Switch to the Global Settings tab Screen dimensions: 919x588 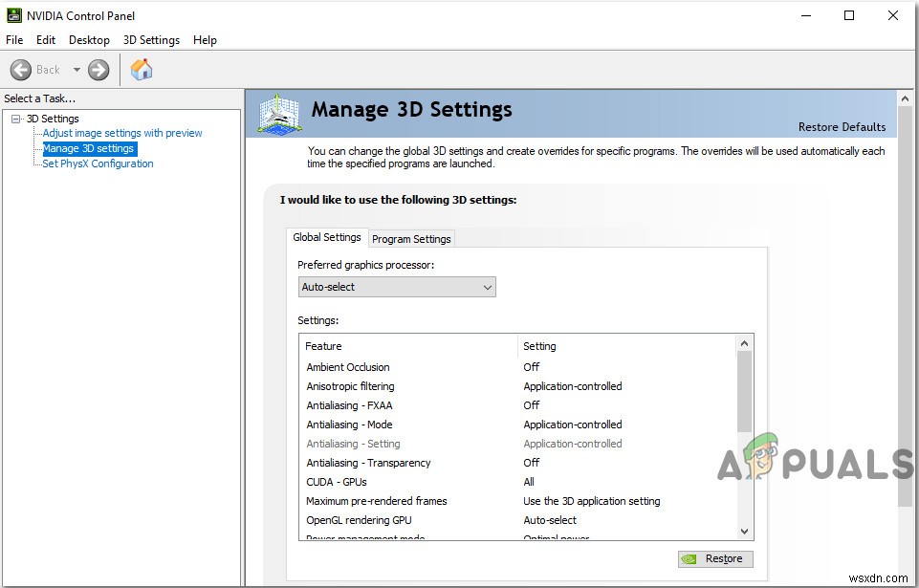(x=327, y=237)
